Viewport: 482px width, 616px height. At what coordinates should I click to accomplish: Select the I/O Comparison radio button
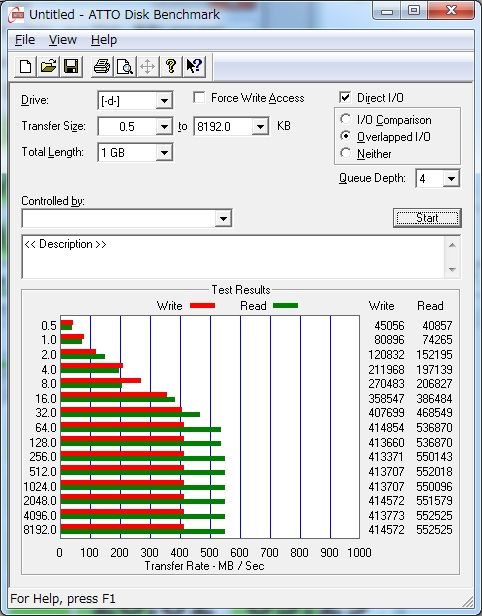[x=345, y=119]
